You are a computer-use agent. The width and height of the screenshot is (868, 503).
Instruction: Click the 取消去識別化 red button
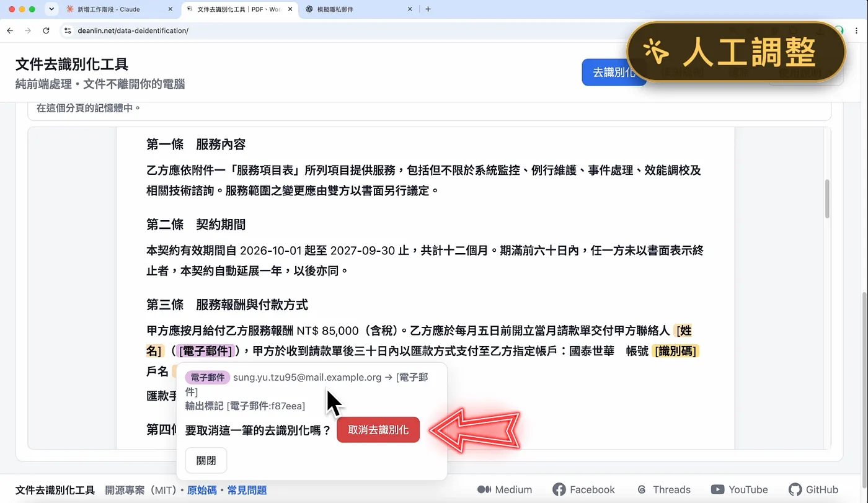pyautogui.click(x=378, y=430)
